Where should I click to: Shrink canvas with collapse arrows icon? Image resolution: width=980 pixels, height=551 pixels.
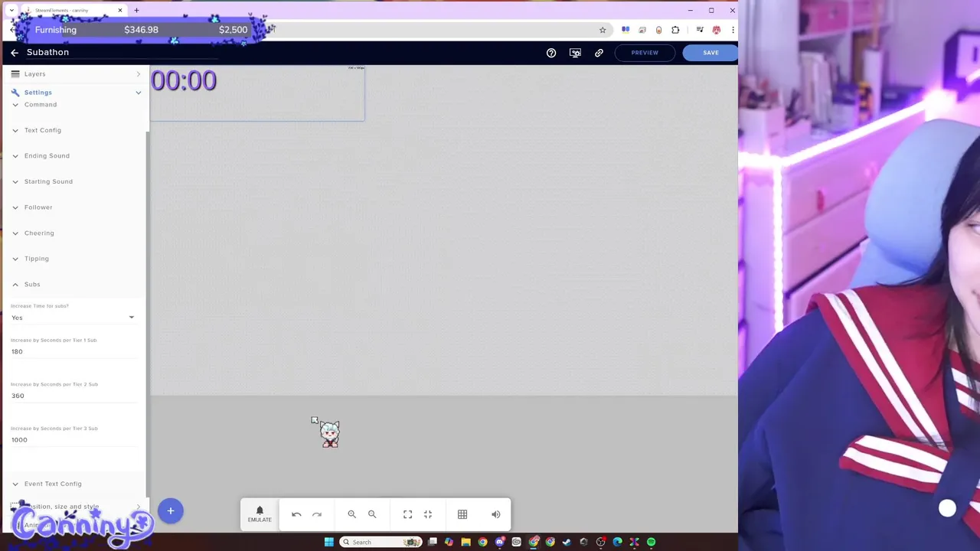coord(428,514)
